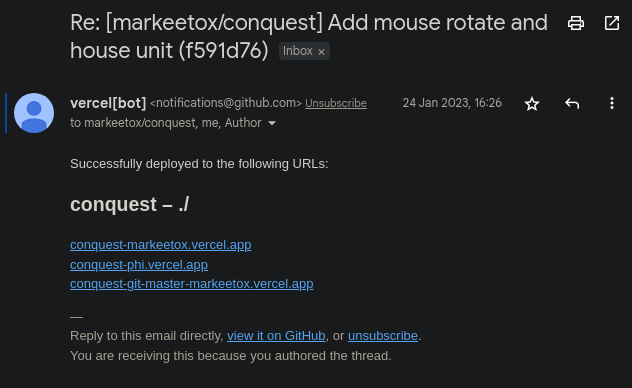Print this email using the printer icon
Image resolution: width=632 pixels, height=388 pixels.
(576, 23)
